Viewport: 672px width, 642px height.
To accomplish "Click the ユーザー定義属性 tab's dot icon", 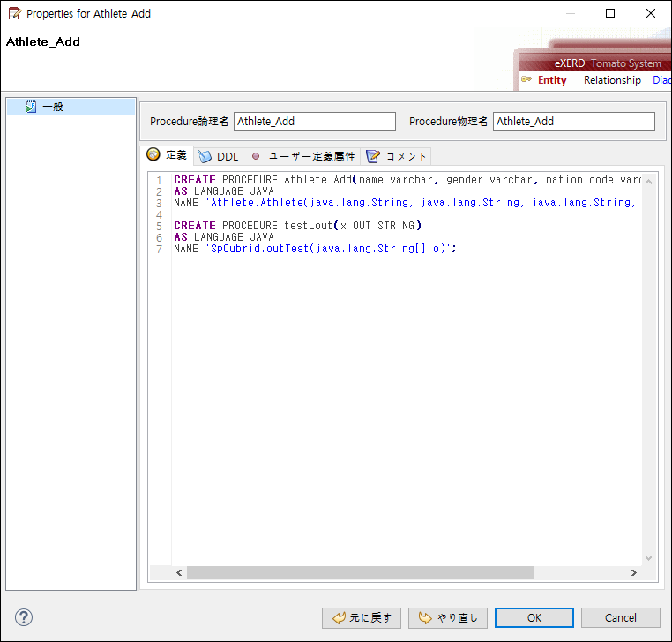I will 256,156.
